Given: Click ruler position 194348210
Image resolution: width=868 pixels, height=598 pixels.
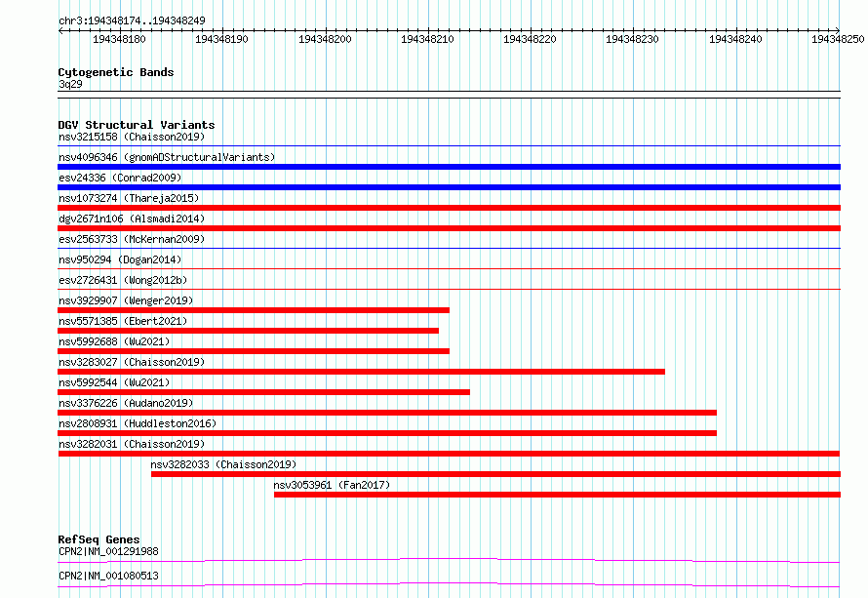Looking at the screenshot, I should coord(427,39).
